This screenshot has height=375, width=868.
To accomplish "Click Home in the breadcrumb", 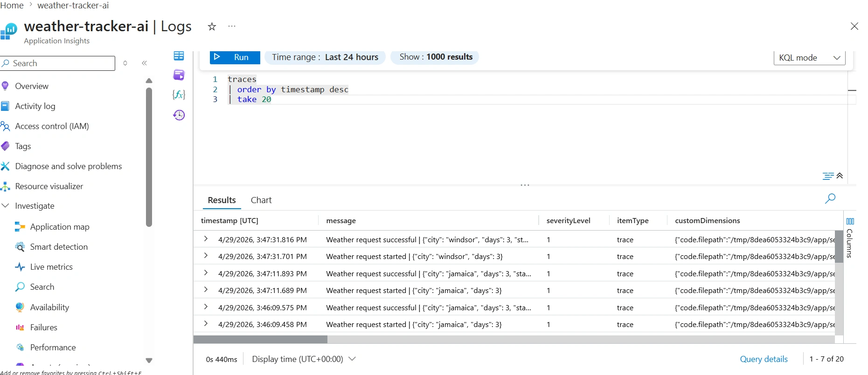I will pyautogui.click(x=12, y=6).
